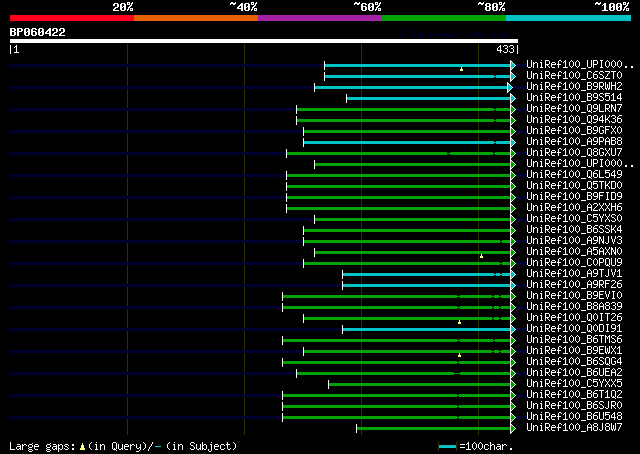Select the UniRef100_B9FID9 label
Image resolution: width=640 pixels, height=454 pixels.
pyautogui.click(x=574, y=197)
